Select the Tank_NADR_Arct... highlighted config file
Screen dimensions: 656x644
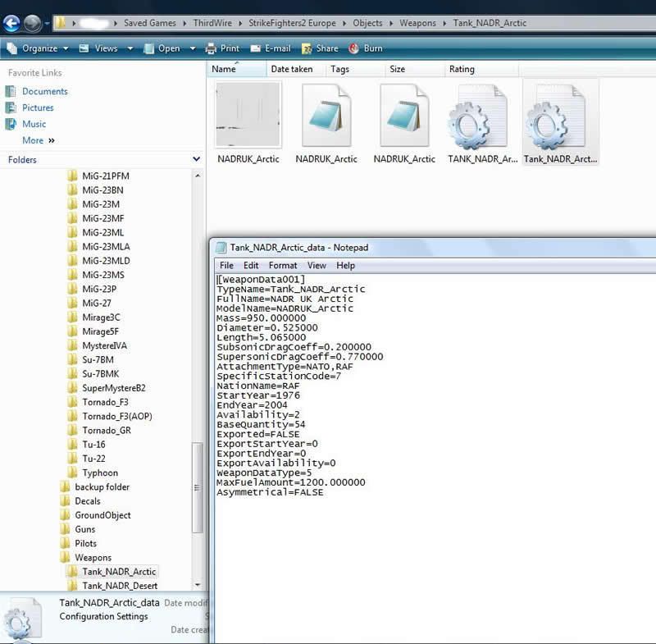tap(561, 122)
